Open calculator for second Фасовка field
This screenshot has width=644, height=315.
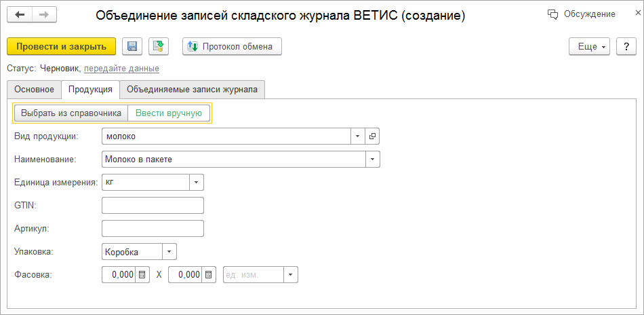pyautogui.click(x=209, y=275)
